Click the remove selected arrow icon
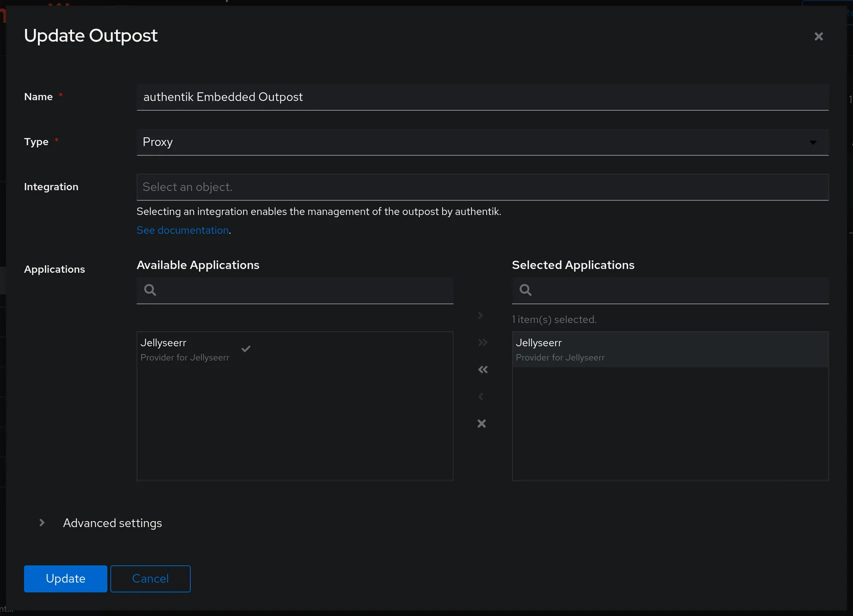Image resolution: width=853 pixels, height=616 pixels. point(481,397)
